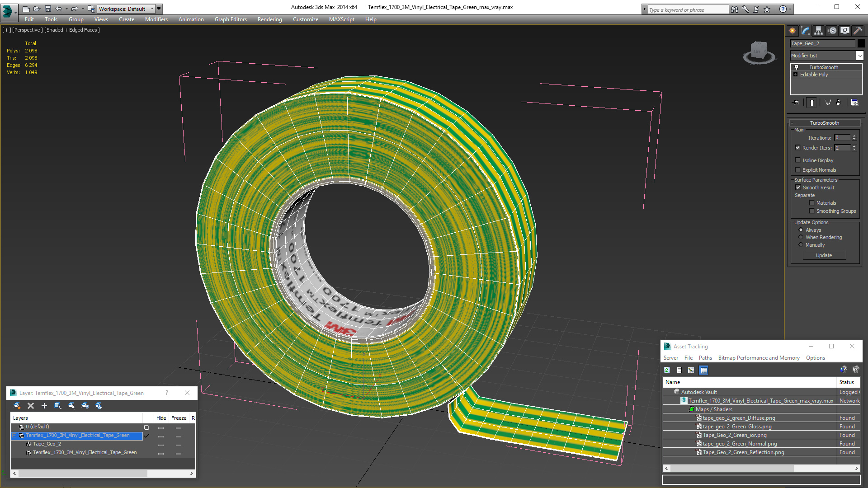This screenshot has width=868, height=488.
Task: Open the undo history dropdown arrow
Action: pos(66,9)
